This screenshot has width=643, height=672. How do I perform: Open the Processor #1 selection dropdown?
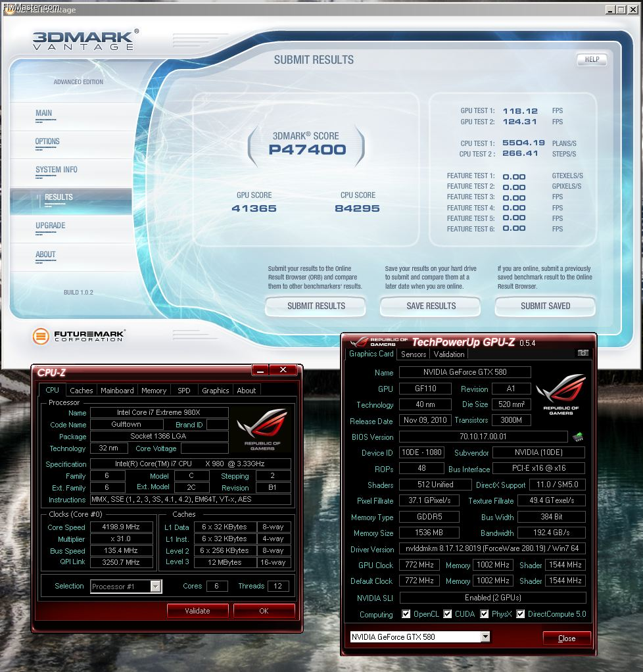tap(156, 586)
